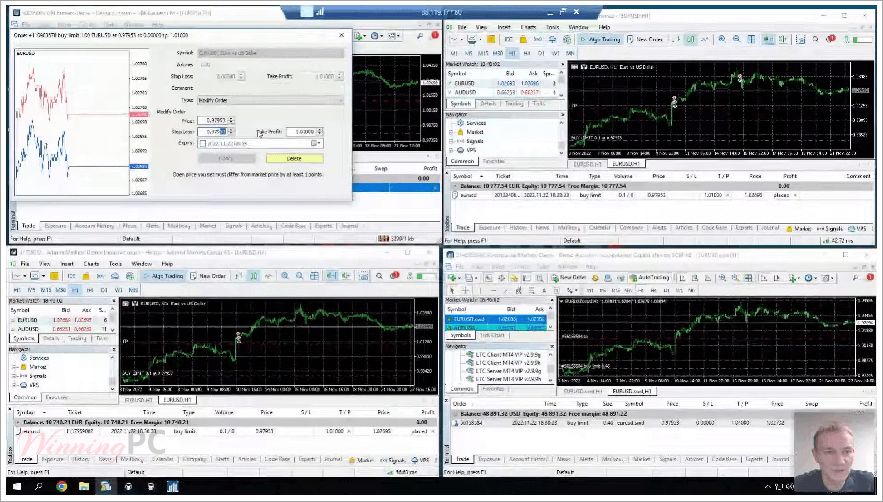This screenshot has width=883, height=502.
Task: Open Charts menu in top-right terminal
Action: tap(528, 27)
